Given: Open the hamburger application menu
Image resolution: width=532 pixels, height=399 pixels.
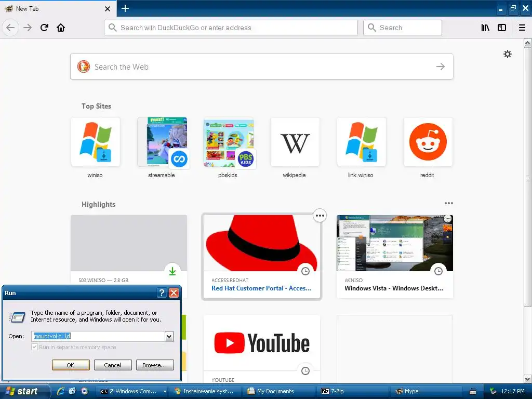Looking at the screenshot, I should (x=522, y=28).
